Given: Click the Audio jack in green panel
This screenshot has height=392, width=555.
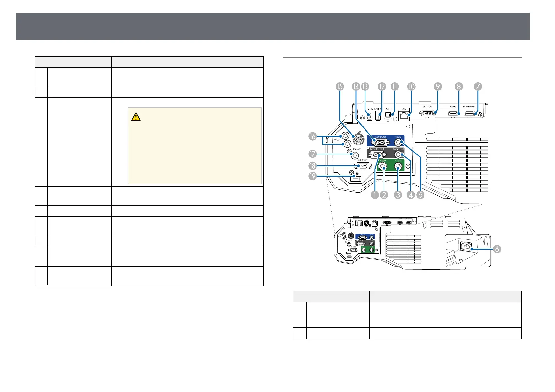Looking at the screenshot, I should pyautogui.click(x=398, y=167).
